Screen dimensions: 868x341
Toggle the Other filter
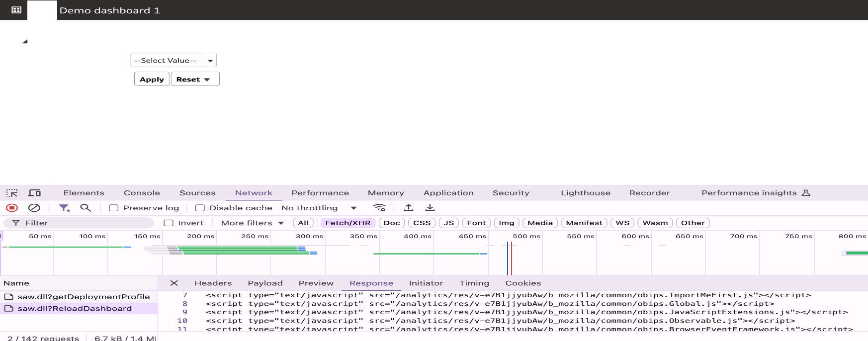click(x=693, y=223)
